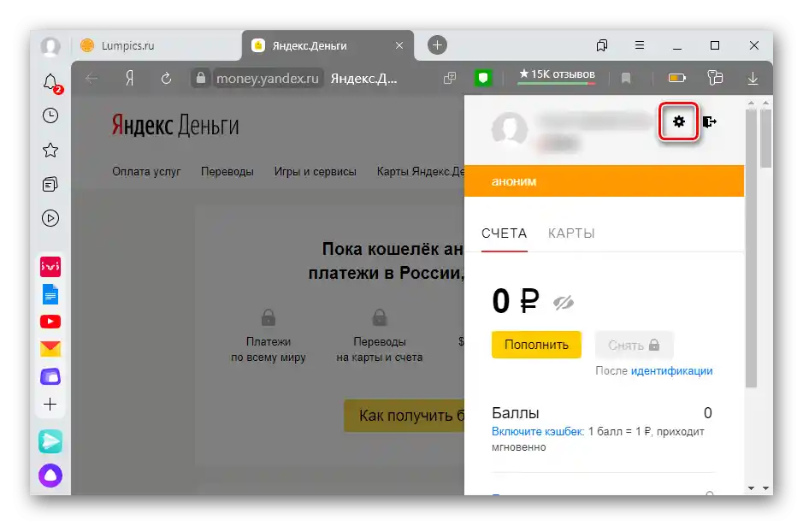Click the Пополнить button
Image resolution: width=803 pixels, height=532 pixels.
536,345
